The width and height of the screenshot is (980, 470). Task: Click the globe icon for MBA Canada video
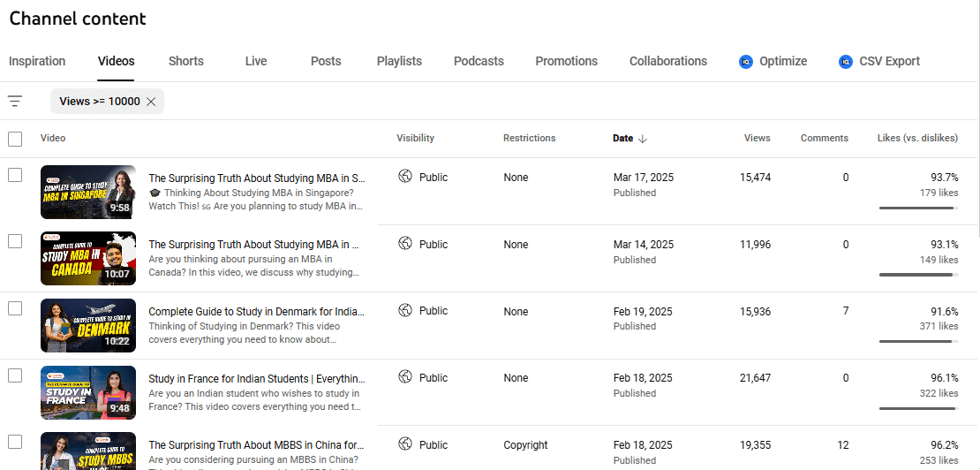click(405, 244)
